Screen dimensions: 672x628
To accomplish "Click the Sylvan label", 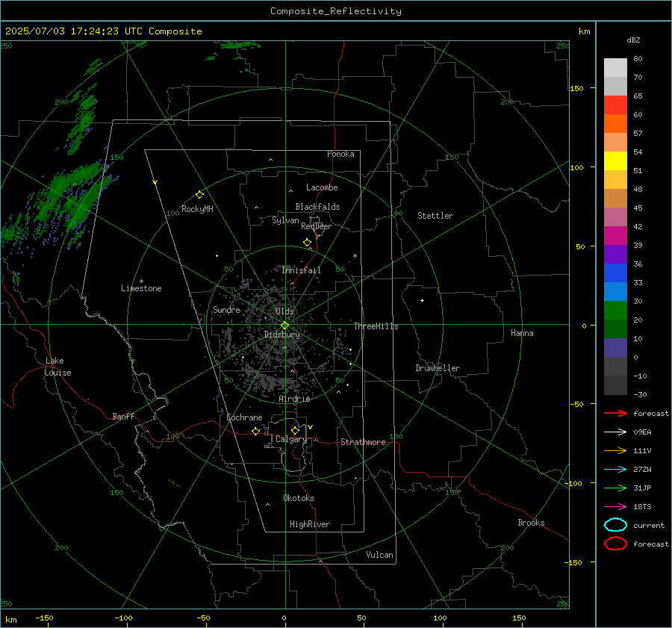I will [285, 220].
